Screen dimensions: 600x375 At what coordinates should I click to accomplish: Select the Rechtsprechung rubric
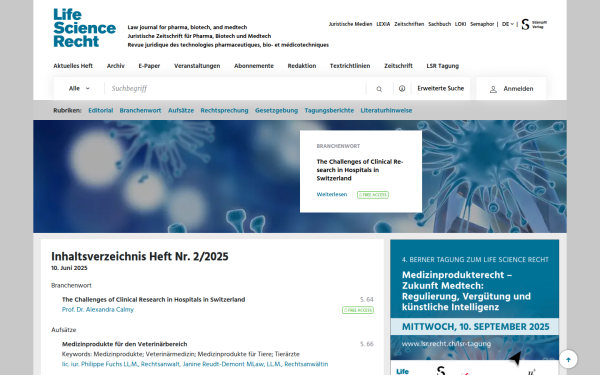pos(224,110)
